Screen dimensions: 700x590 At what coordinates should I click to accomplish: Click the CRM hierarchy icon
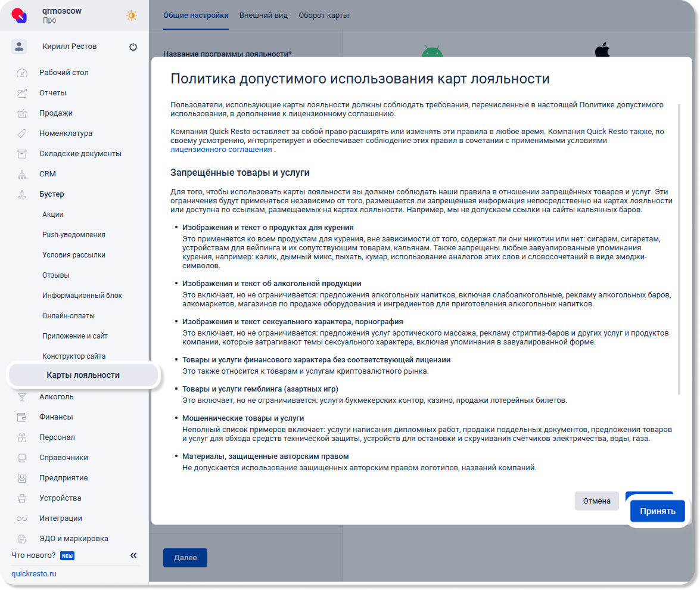pos(22,174)
